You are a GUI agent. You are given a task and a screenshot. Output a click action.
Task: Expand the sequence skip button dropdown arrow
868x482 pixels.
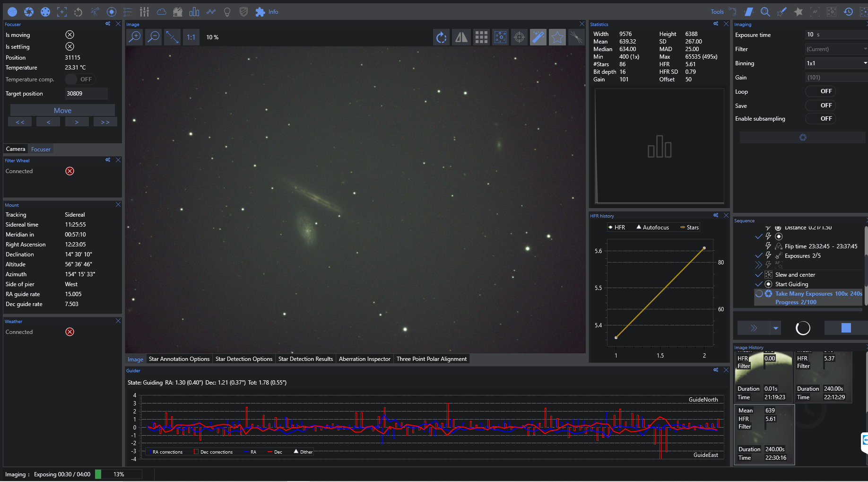tap(775, 328)
